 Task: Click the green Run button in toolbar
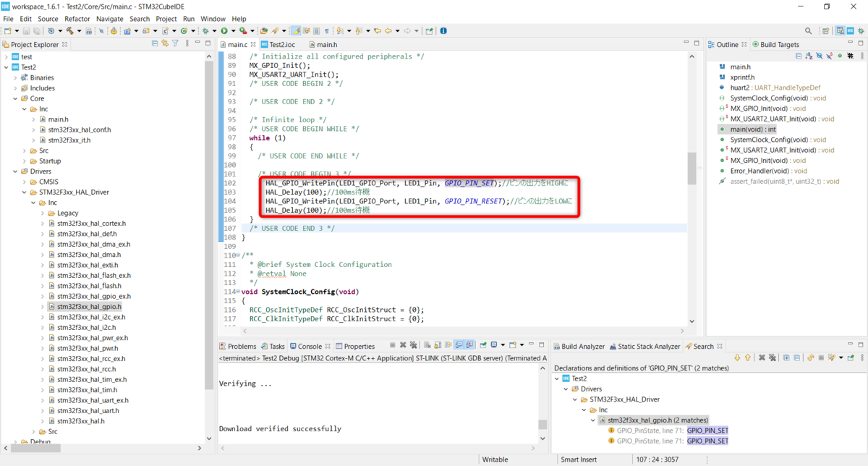pos(224,31)
